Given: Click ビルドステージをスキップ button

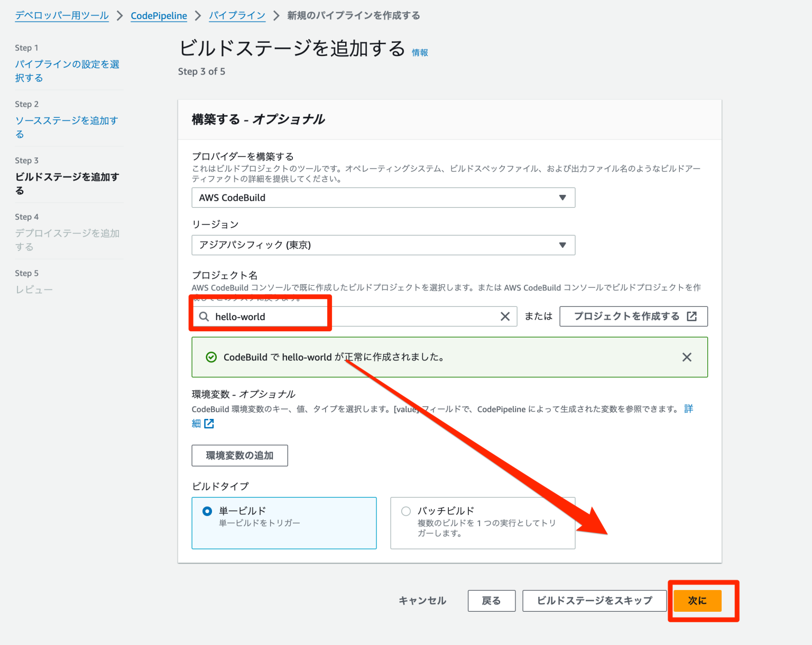Looking at the screenshot, I should (x=594, y=601).
